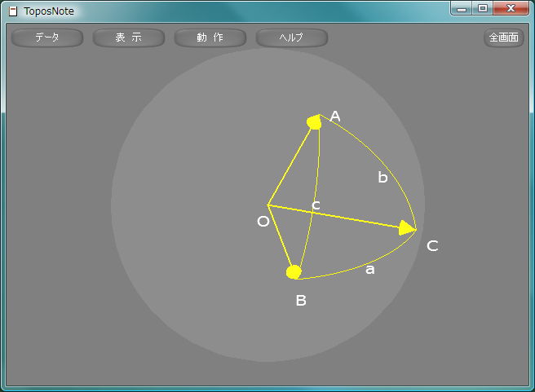Click the vertex label B
535x392 pixels.
coord(301,301)
